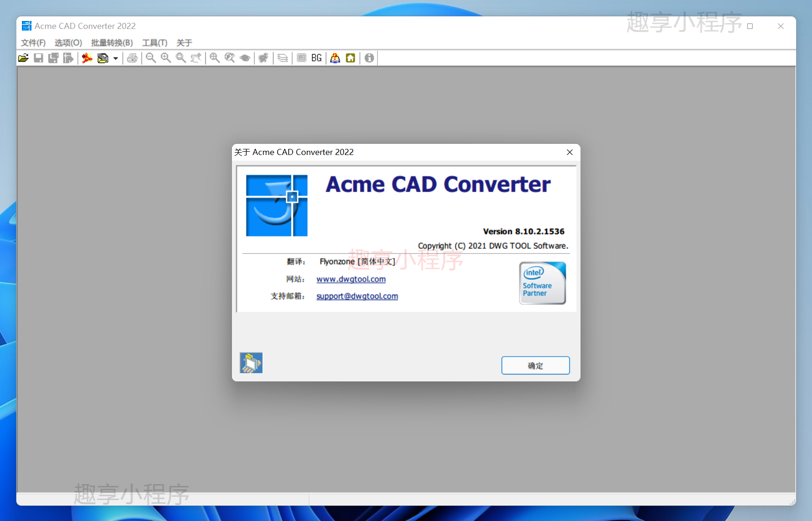This screenshot has height=521, width=812.
Task: Click the Version 8.10.2.1536 text
Action: coord(524,232)
